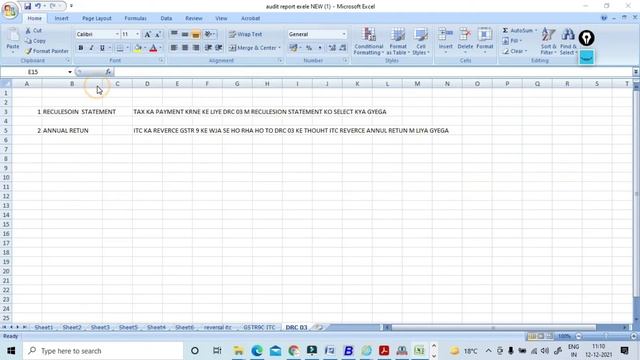Image resolution: width=640 pixels, height=360 pixels.
Task: Open Find & Select binoculars
Action: 567,42
